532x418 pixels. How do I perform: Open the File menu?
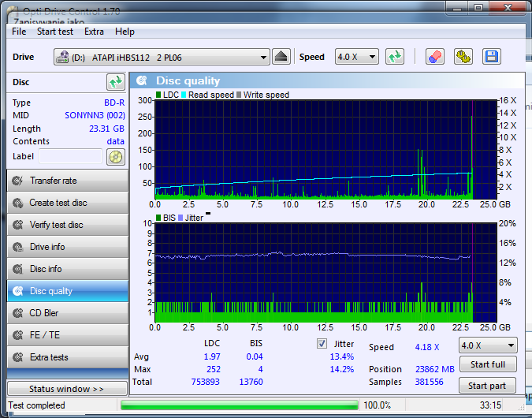pyautogui.click(x=19, y=32)
